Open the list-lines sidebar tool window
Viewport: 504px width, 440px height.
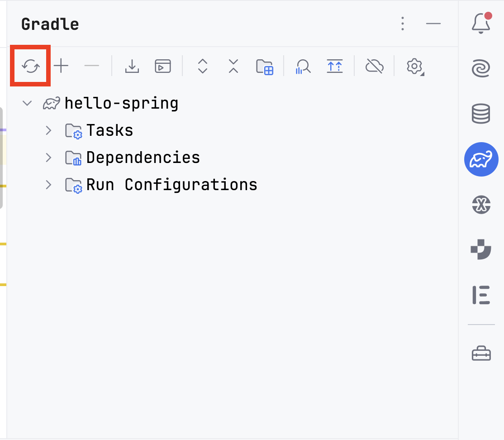point(481,295)
